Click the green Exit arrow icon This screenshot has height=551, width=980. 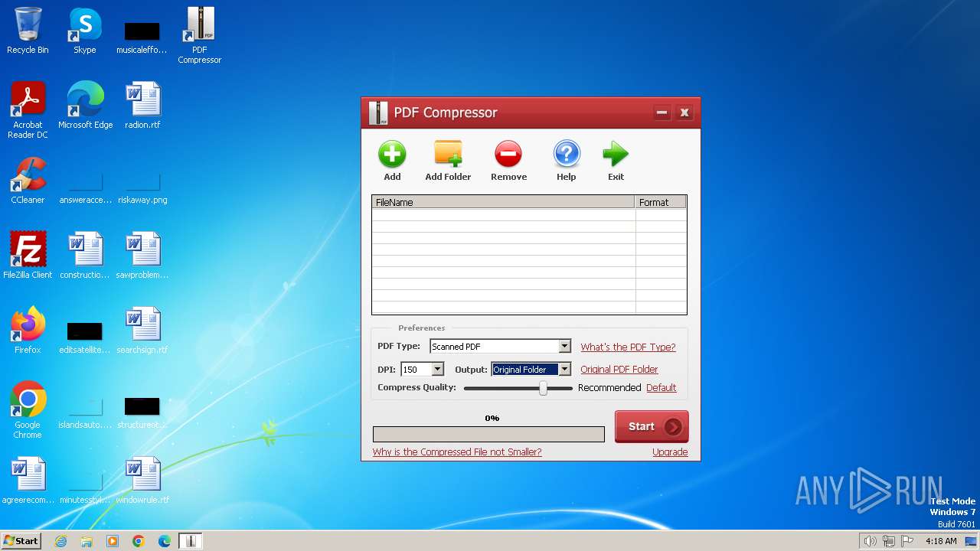[x=616, y=154]
